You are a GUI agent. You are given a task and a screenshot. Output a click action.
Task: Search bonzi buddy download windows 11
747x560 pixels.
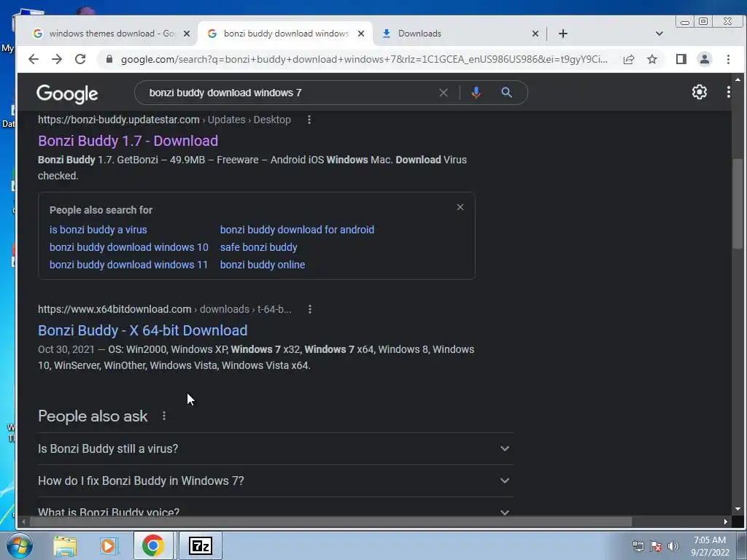128,265
